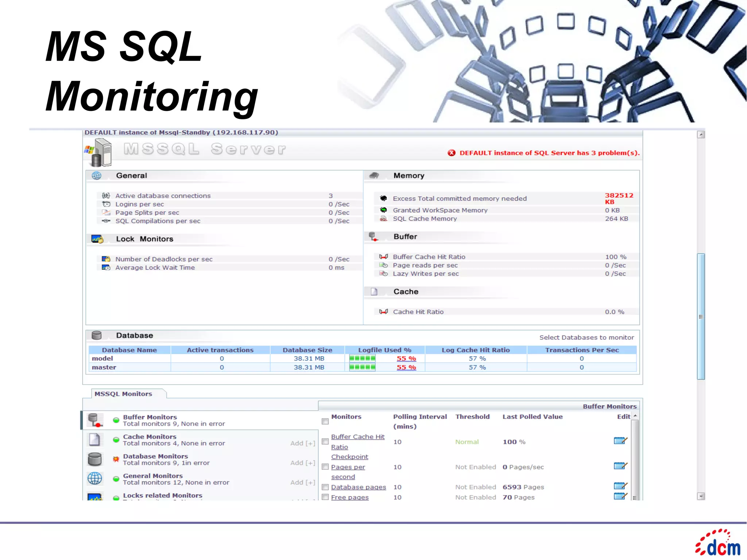Click the General section globe icon

(96, 175)
